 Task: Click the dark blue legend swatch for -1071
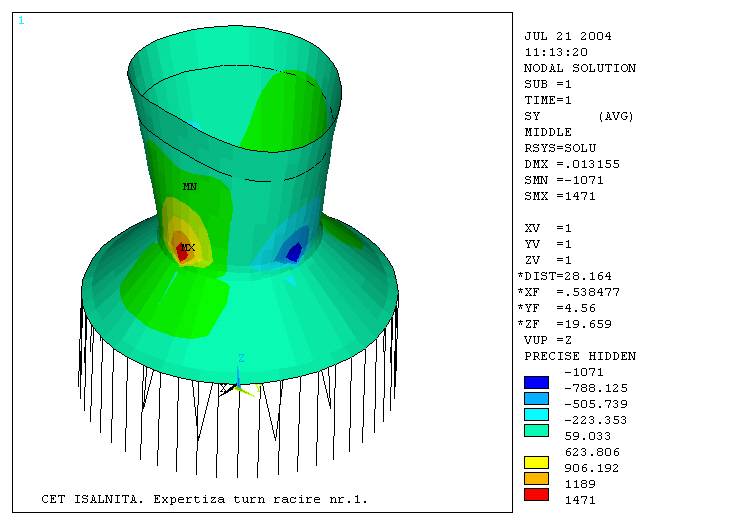(536, 382)
